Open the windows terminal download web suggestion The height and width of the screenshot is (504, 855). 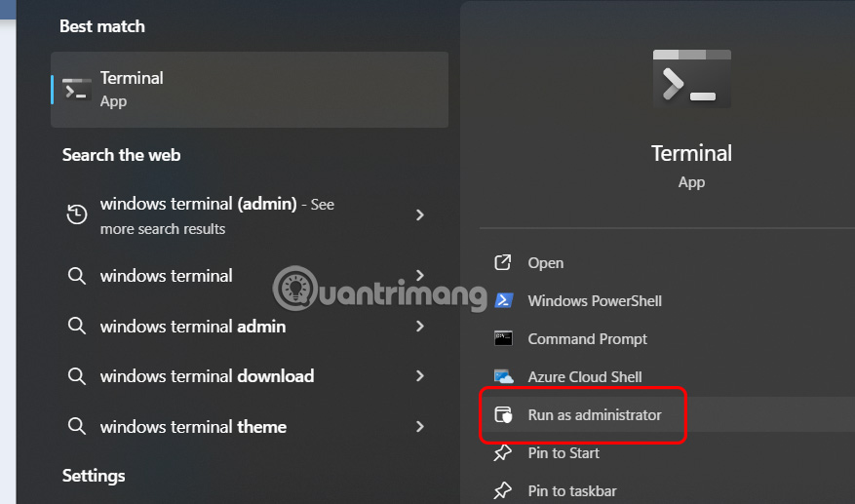click(207, 375)
